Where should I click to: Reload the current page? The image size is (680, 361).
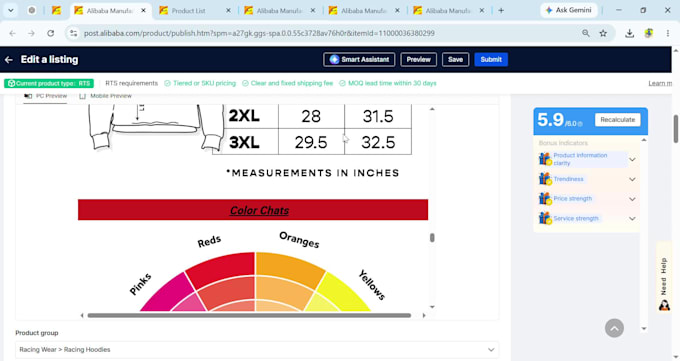[51, 33]
